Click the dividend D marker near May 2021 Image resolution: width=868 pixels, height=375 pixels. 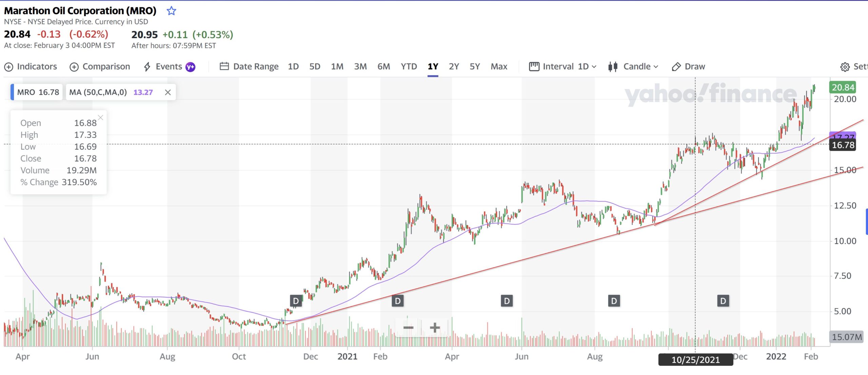point(507,301)
